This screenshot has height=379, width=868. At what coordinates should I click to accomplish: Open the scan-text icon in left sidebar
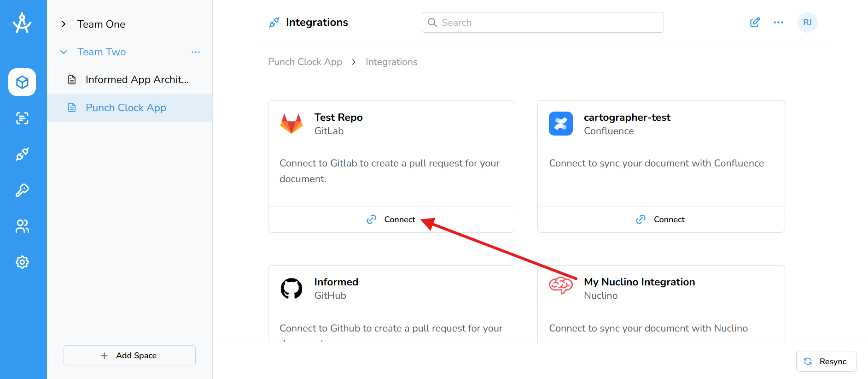click(x=22, y=118)
